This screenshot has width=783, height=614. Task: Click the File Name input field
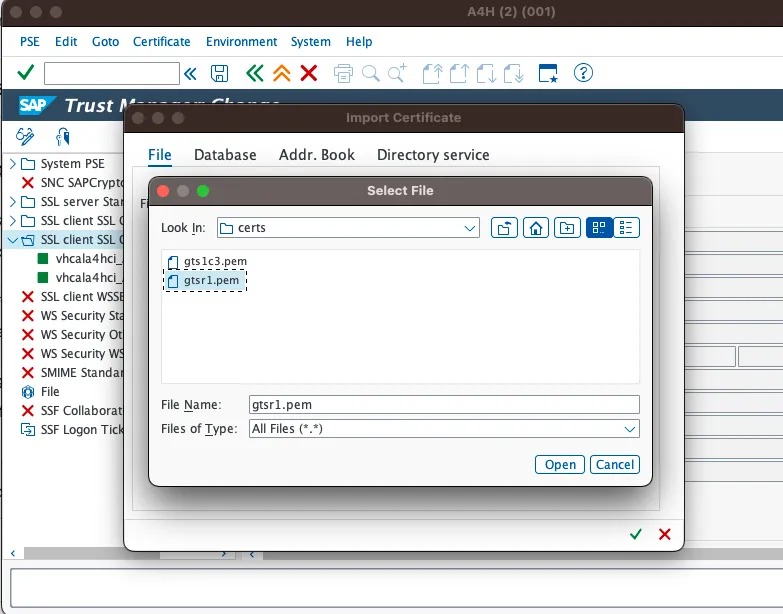[x=444, y=405]
